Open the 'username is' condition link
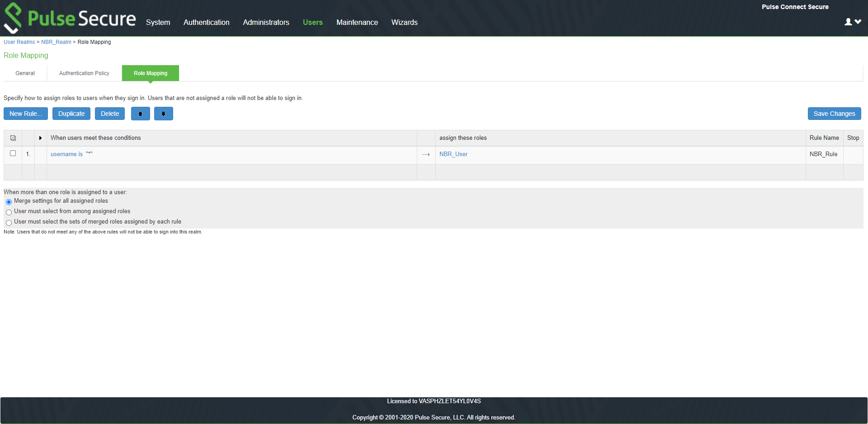The height and width of the screenshot is (424, 868). point(66,154)
